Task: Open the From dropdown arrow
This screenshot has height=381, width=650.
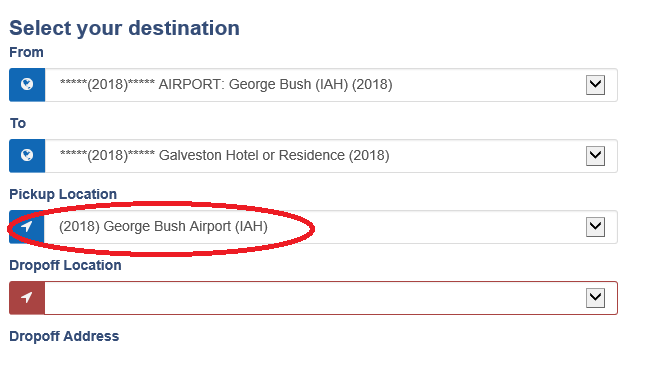Action: coord(595,85)
